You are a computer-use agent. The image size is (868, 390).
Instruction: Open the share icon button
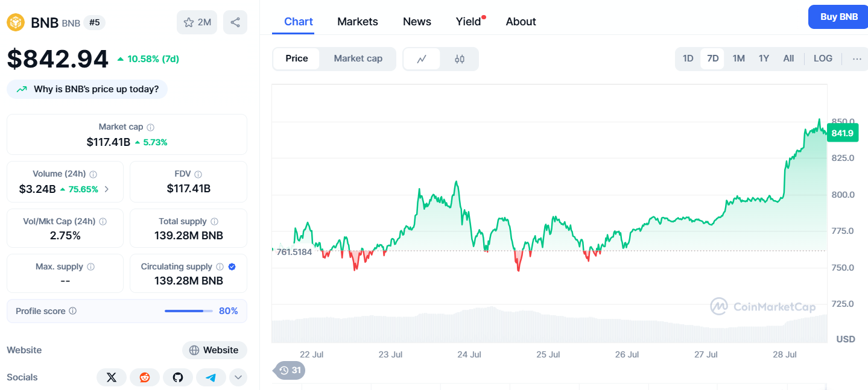[235, 22]
